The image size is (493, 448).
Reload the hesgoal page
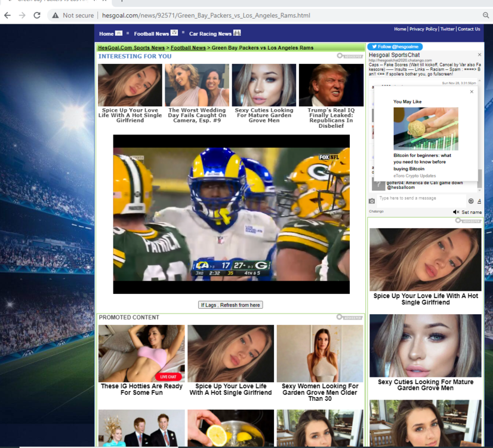coord(37,16)
